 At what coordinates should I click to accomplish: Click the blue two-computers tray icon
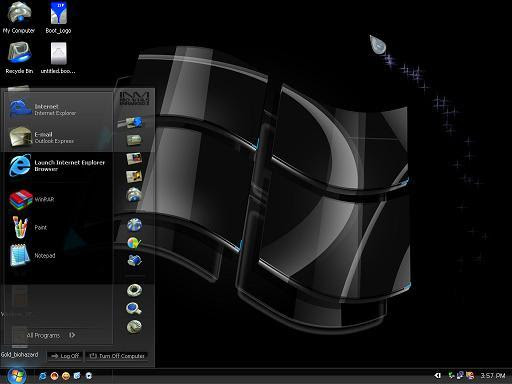pyautogui.click(x=460, y=376)
